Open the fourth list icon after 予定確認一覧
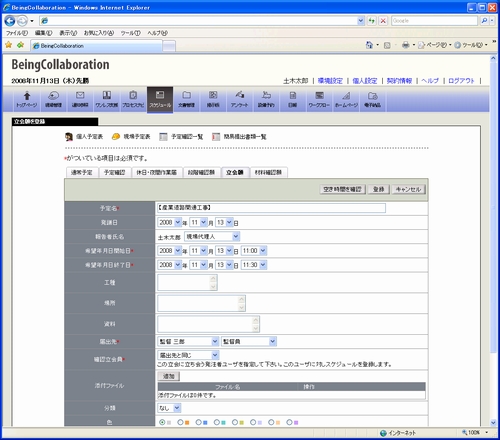Image resolution: width=500 pixels, height=440 pixels. (x=216, y=137)
